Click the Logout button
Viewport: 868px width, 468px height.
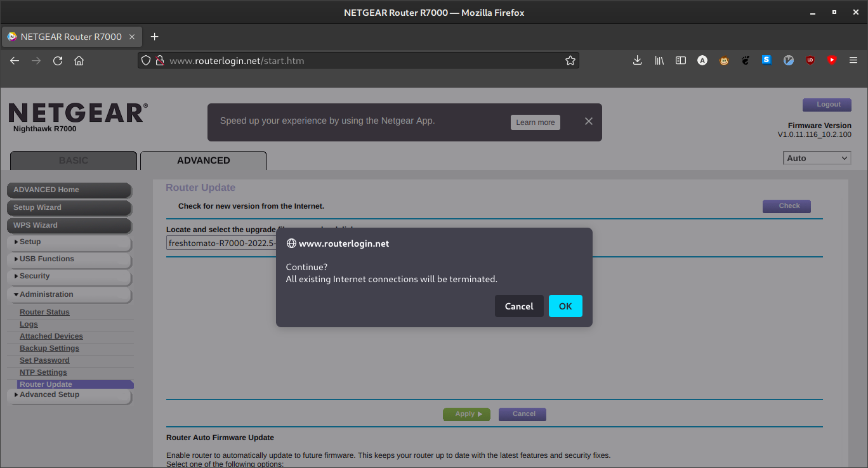pos(827,105)
